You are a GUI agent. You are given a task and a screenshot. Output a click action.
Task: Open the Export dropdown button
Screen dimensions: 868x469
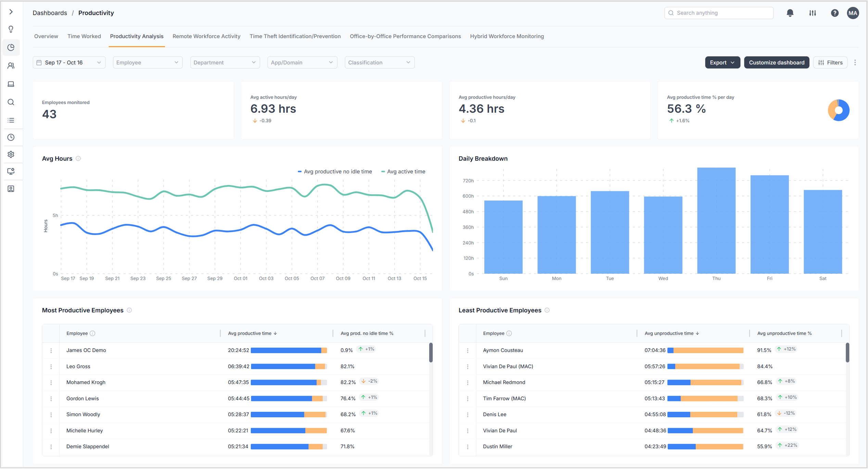(x=722, y=63)
